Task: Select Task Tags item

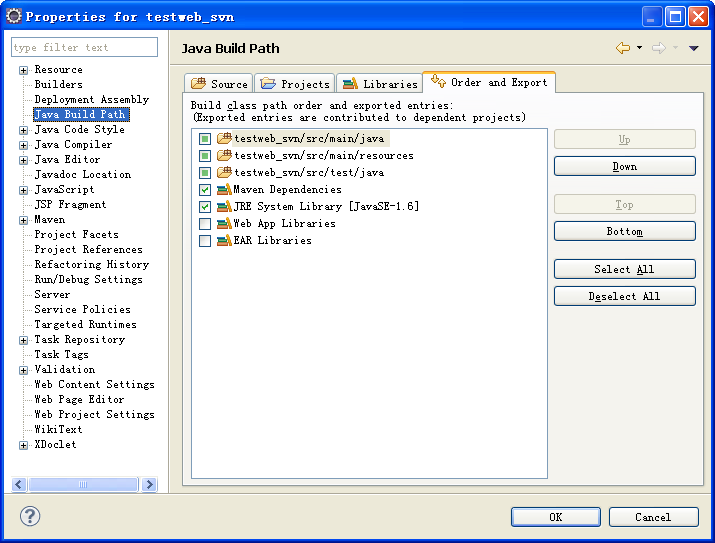Action: pos(61,354)
